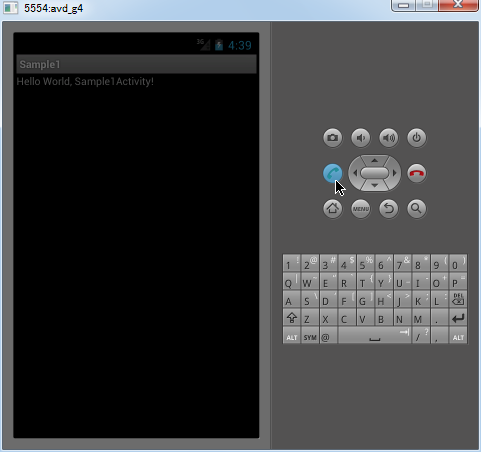The height and width of the screenshot is (452, 481).
Task: Click the emulator camera button
Action: click(332, 138)
